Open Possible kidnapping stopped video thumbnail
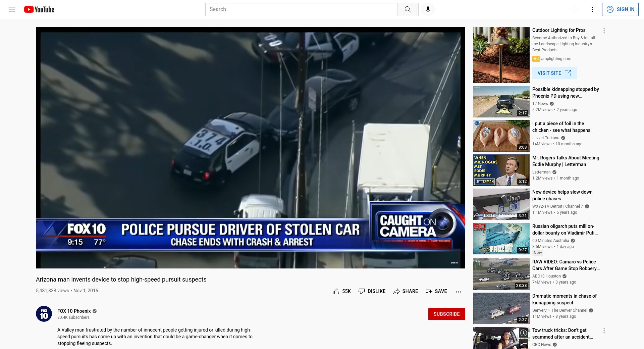This screenshot has width=644, height=349. [501, 102]
